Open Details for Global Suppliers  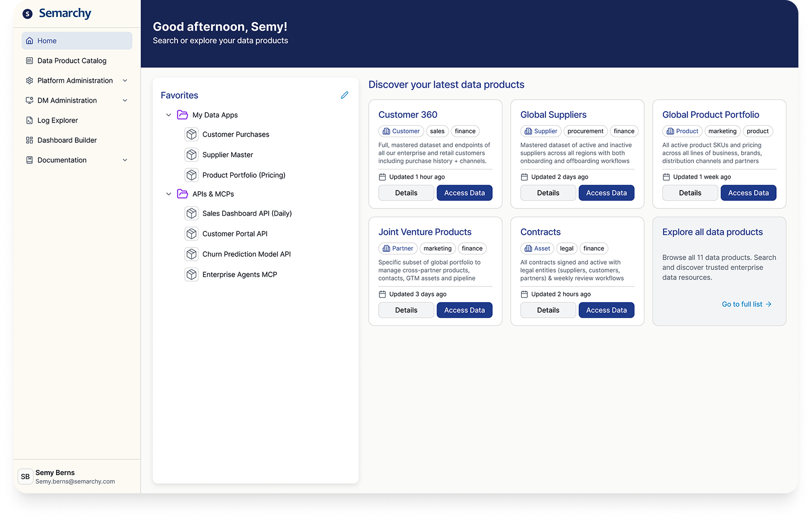click(548, 193)
